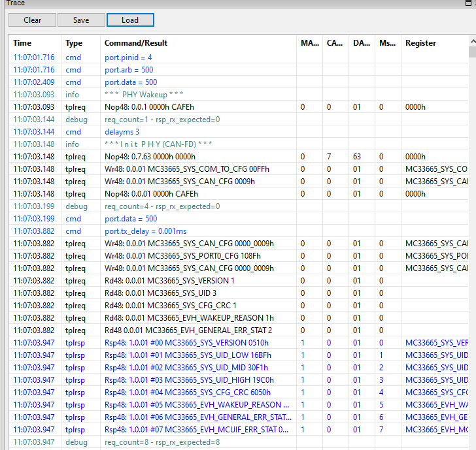Select the MC33665_SYS_PORT0_CFG 108Fh write row
The image size is (476, 450).
238,256
